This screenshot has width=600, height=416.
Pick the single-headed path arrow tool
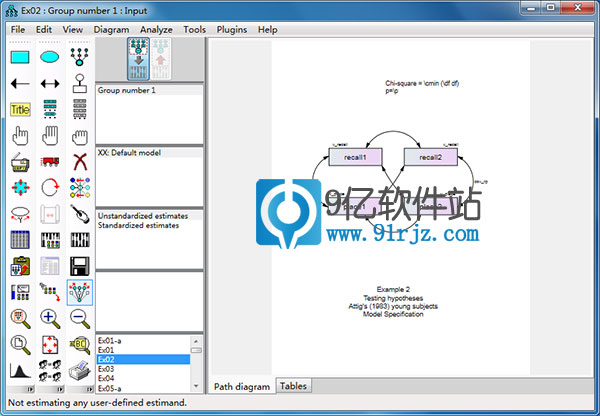click(20, 83)
